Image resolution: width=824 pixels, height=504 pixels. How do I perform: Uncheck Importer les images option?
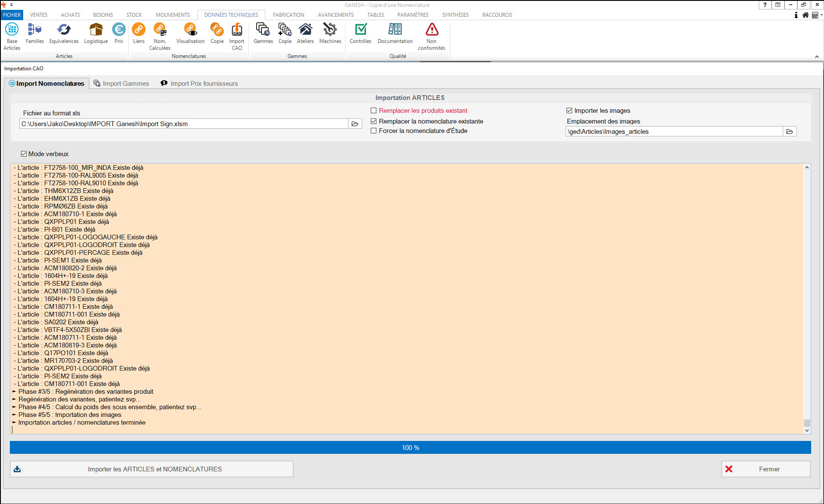pyautogui.click(x=570, y=111)
